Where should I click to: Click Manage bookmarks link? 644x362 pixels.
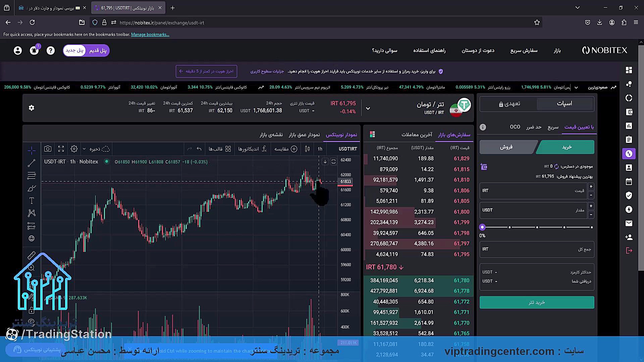(x=150, y=35)
